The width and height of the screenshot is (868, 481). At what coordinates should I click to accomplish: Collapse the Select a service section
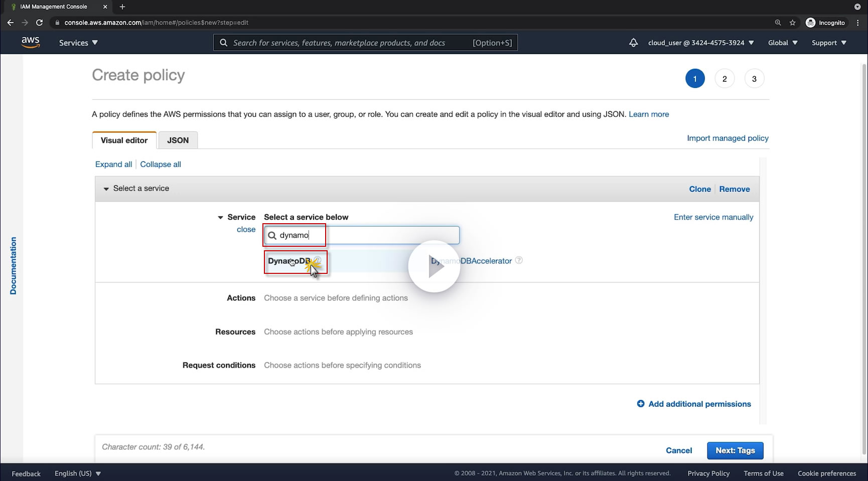[106, 189]
